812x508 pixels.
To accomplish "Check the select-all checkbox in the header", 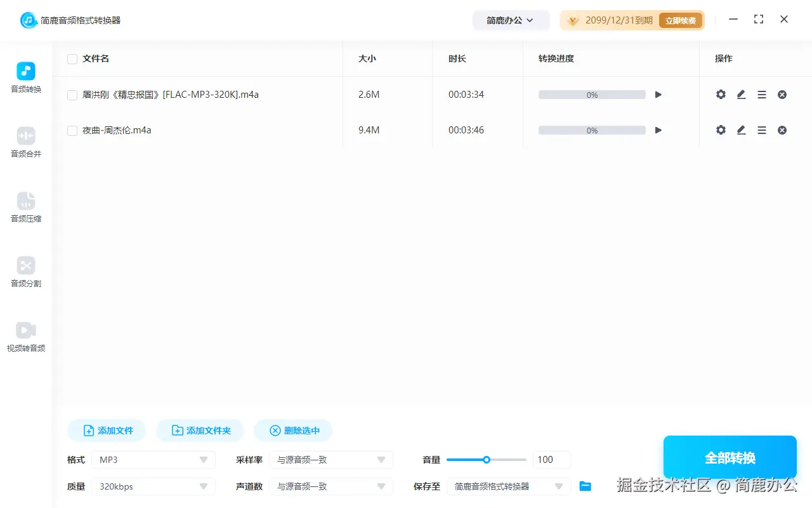I will pyautogui.click(x=72, y=58).
